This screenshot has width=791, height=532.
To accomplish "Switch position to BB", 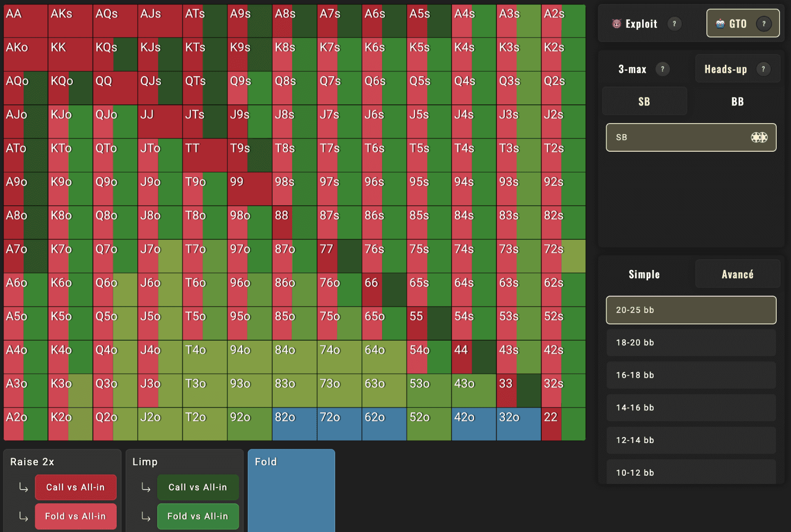I will (737, 101).
